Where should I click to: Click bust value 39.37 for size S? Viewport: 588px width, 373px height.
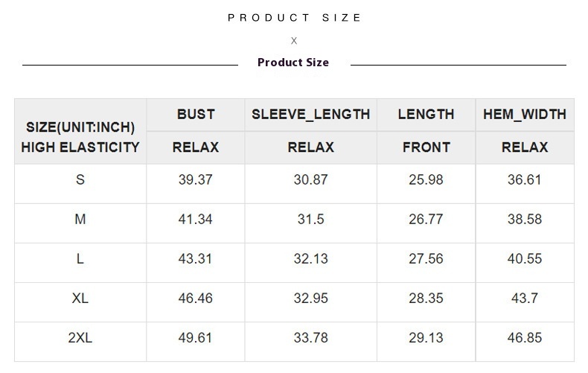(x=196, y=180)
